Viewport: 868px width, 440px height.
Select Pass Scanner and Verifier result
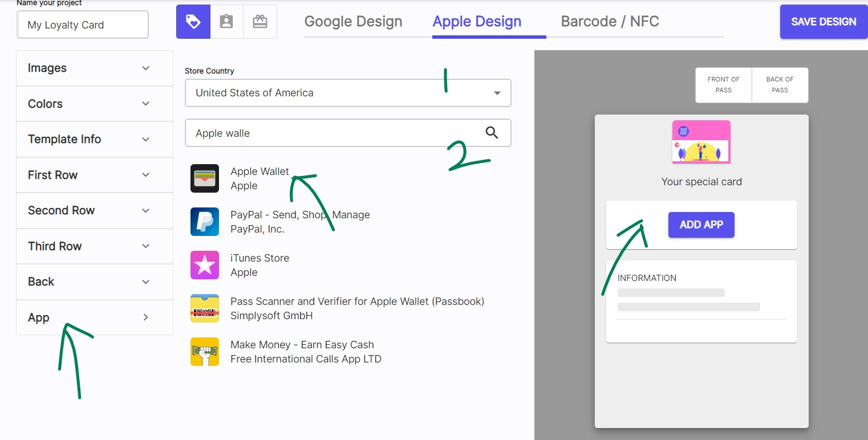[357, 308]
